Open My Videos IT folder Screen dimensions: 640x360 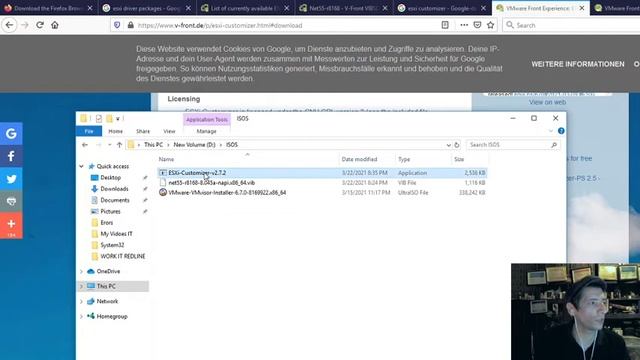(116, 234)
